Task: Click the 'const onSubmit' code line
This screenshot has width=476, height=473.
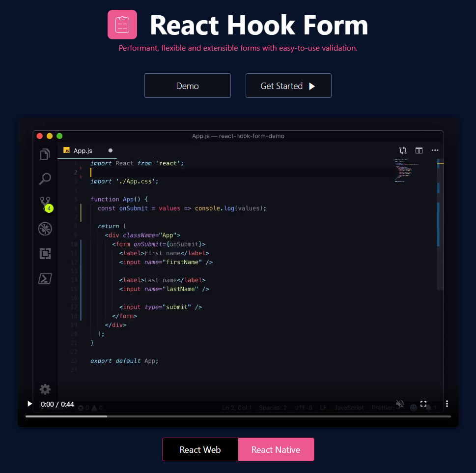Action: point(182,208)
